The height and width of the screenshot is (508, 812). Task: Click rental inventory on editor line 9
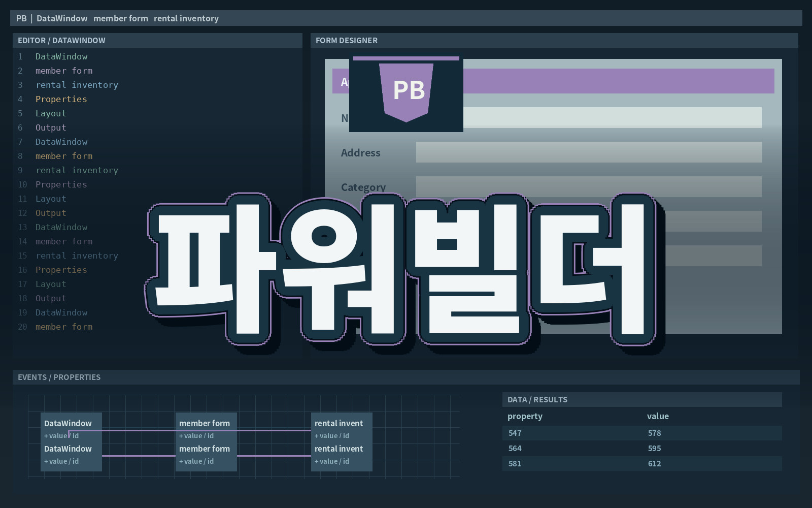point(77,170)
